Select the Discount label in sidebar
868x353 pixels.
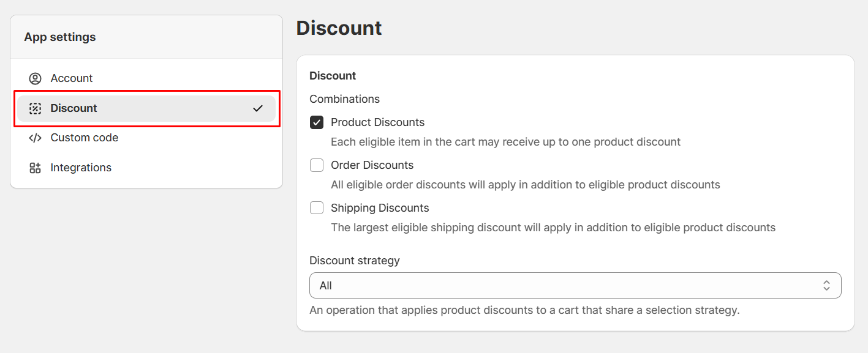click(x=74, y=108)
